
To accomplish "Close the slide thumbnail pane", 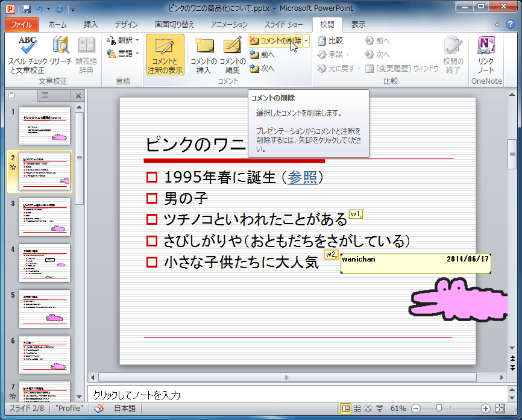I will click(x=78, y=96).
